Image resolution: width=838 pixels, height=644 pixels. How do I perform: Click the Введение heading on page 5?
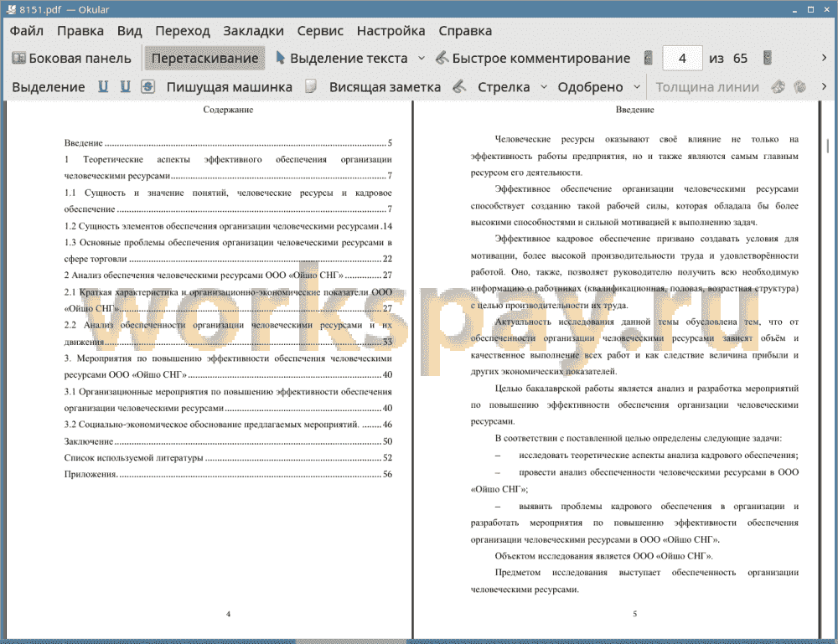click(x=634, y=110)
